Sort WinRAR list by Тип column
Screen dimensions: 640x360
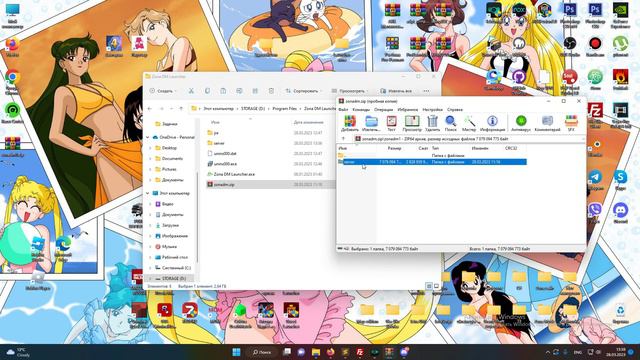coord(436,149)
